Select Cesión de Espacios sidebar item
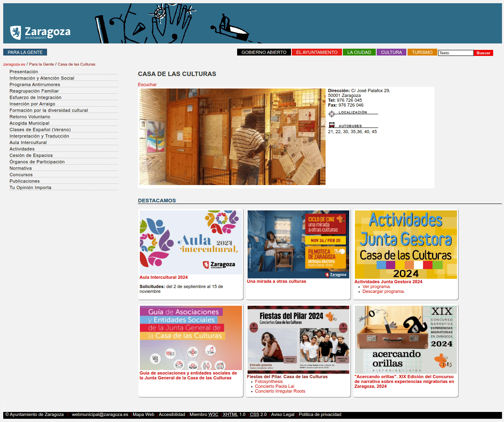The width and height of the screenshot is (504, 422). (x=31, y=155)
